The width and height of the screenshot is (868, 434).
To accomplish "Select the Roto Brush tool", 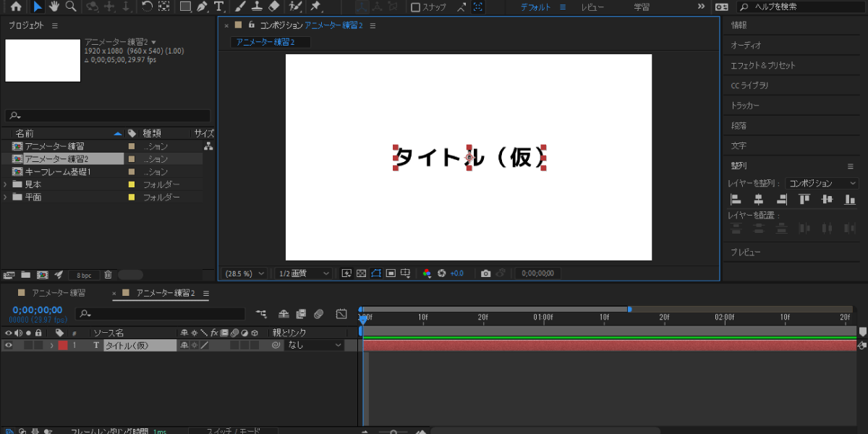I will coord(294,7).
